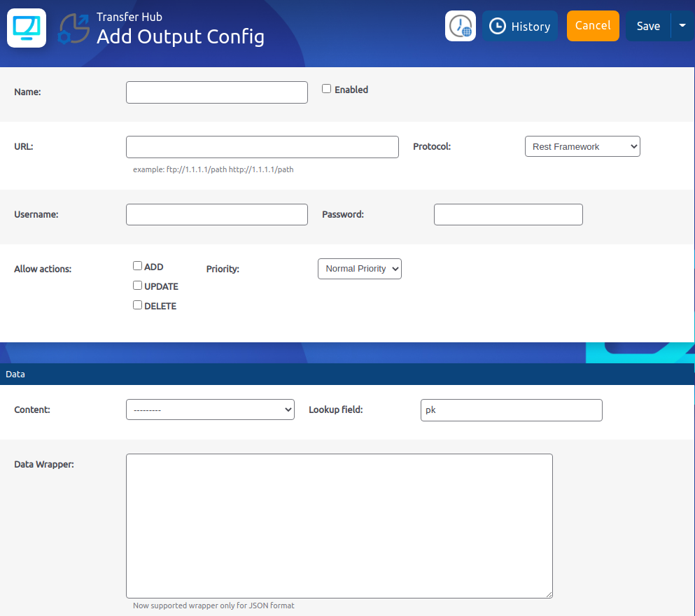Select the Username input box

217,215
